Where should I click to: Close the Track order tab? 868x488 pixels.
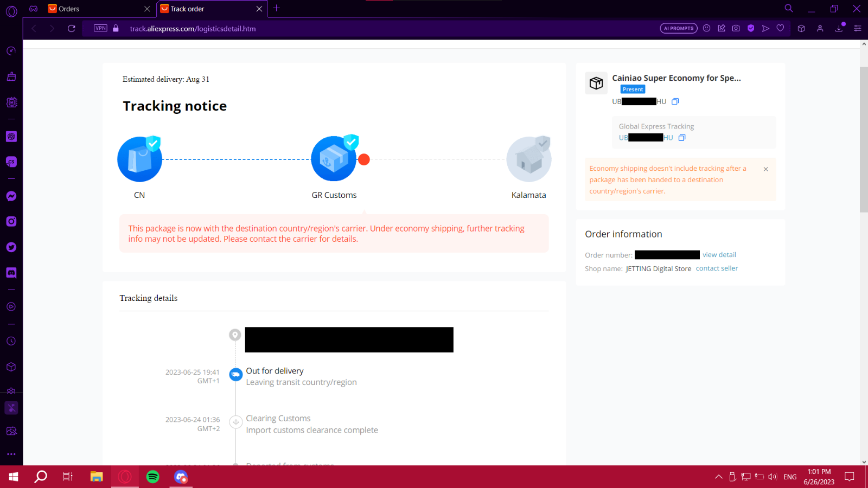[259, 9]
